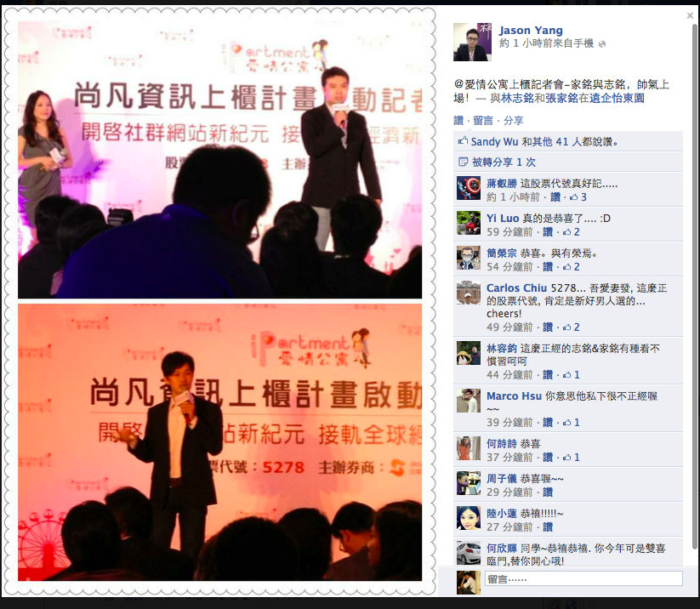The width and height of the screenshot is (700, 609).
Task: Click 留言 to comment on post
Action: tap(483, 121)
